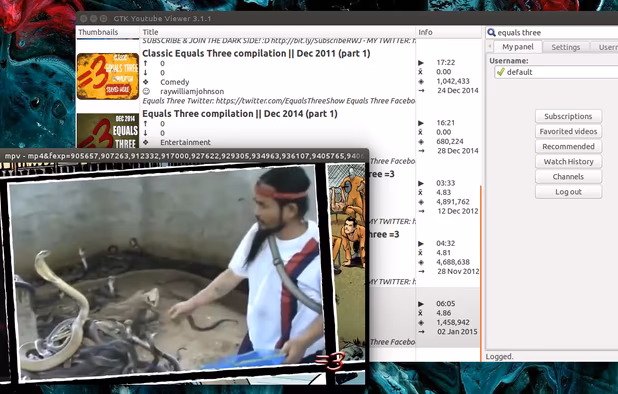Click the rating icon next to 4.81
Screen dimensions: 618x394
421,253
